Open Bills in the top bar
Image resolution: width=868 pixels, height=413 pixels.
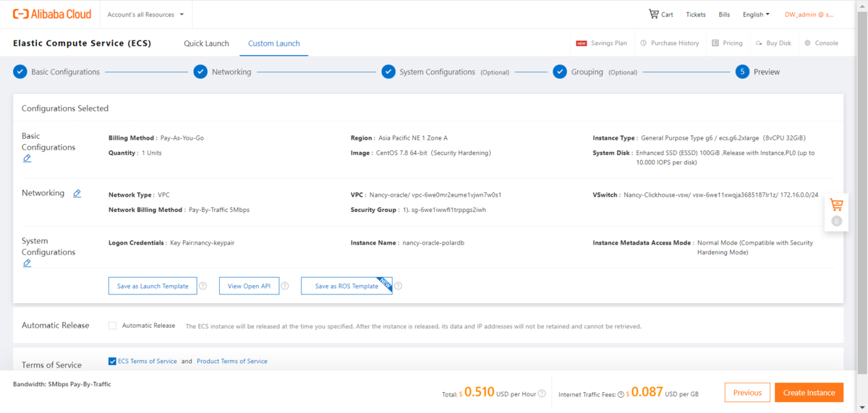tap(724, 14)
